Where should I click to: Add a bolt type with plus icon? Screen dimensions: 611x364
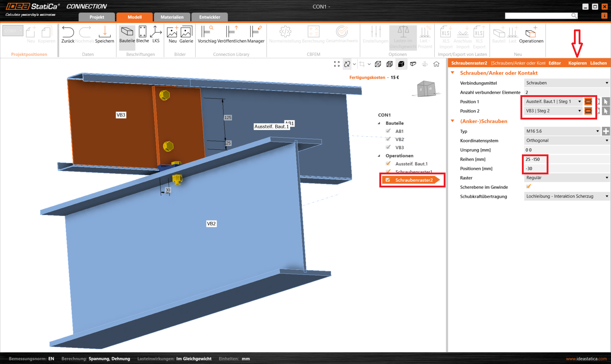point(606,131)
